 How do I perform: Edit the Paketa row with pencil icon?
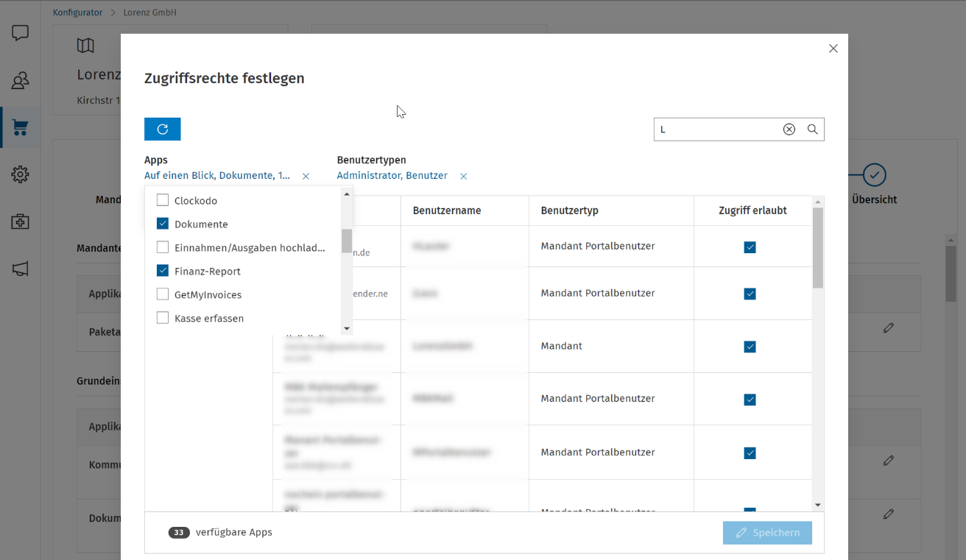click(x=889, y=328)
